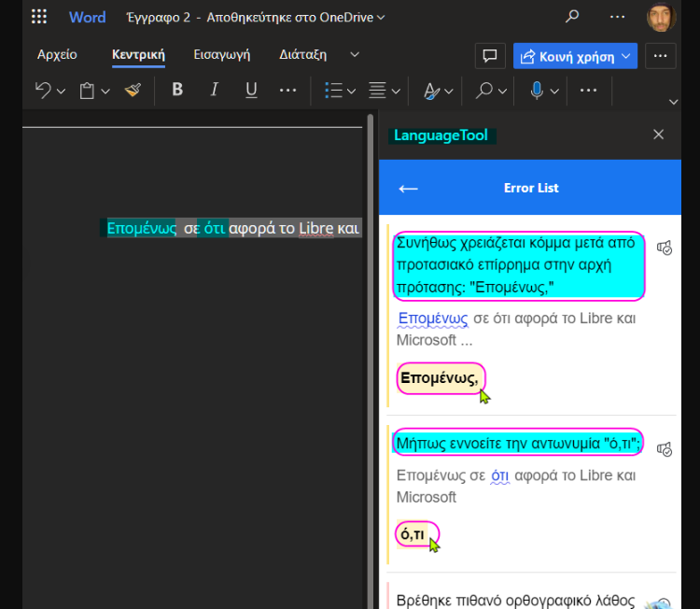The width and height of the screenshot is (700, 609).
Task: Expand the Paste options dropdown
Action: coord(105,92)
